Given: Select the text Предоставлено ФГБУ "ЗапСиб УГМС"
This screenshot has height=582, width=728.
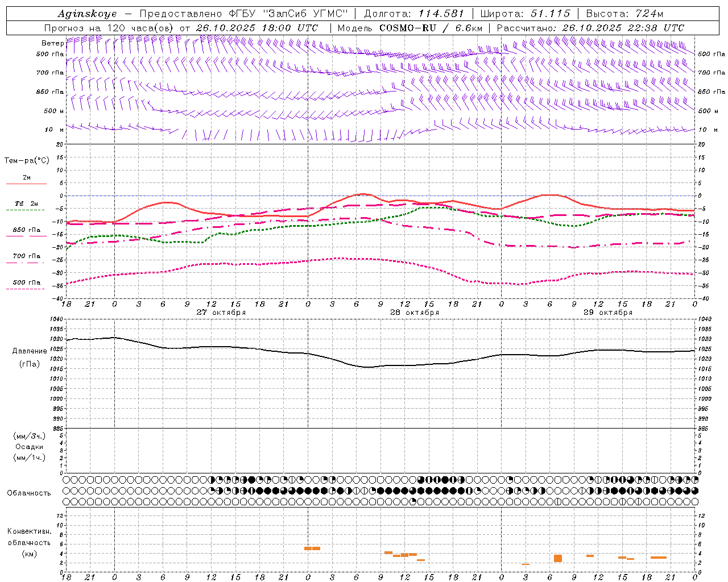Looking at the screenshot, I should 243,14.
